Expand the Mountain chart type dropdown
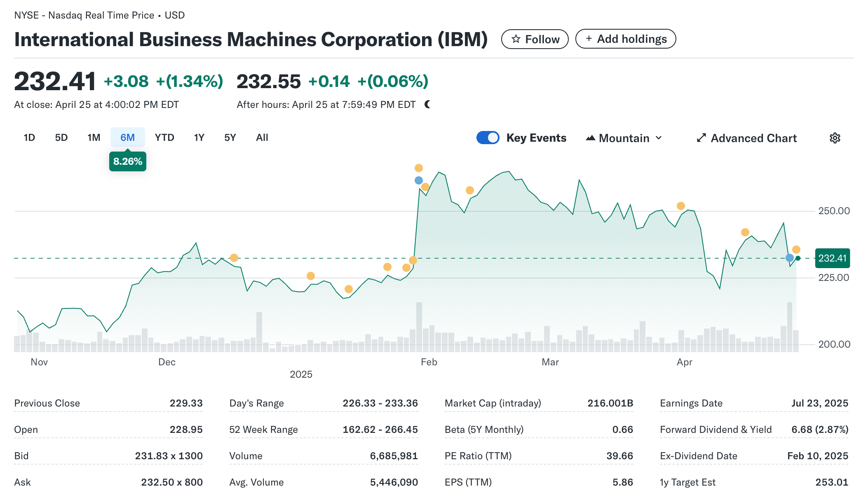The image size is (868, 500). click(x=624, y=138)
